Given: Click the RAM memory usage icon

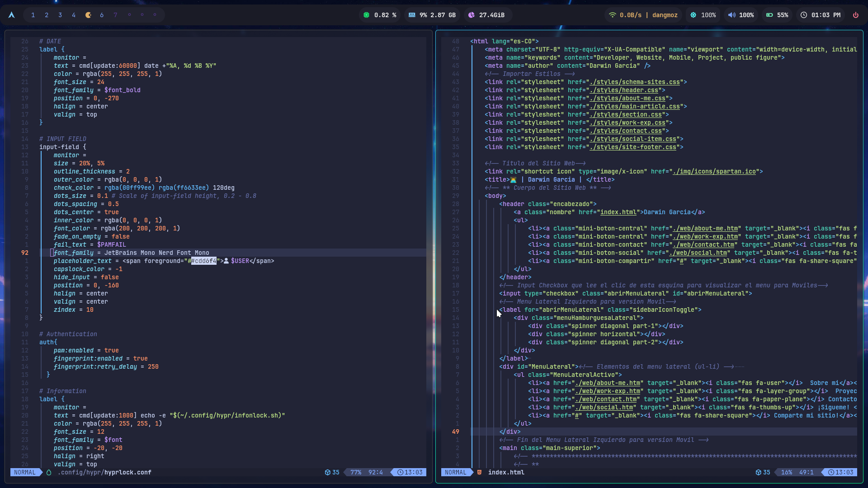Looking at the screenshot, I should click(x=412, y=15).
